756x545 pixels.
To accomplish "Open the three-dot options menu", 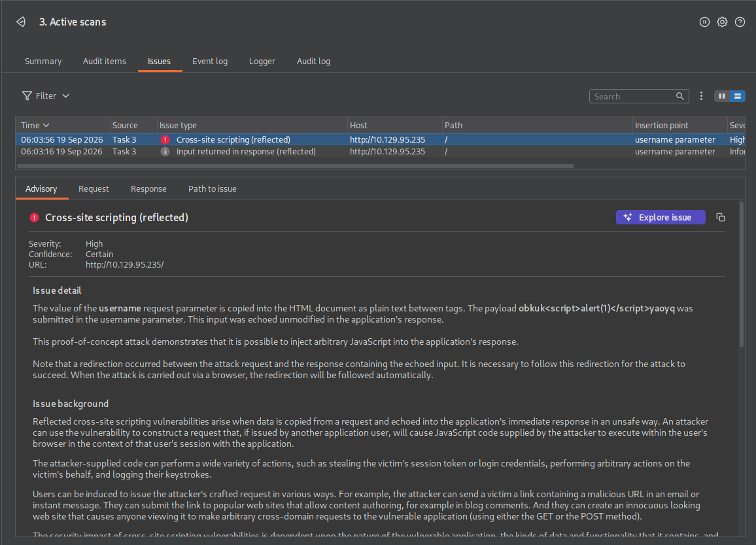I will (x=701, y=96).
